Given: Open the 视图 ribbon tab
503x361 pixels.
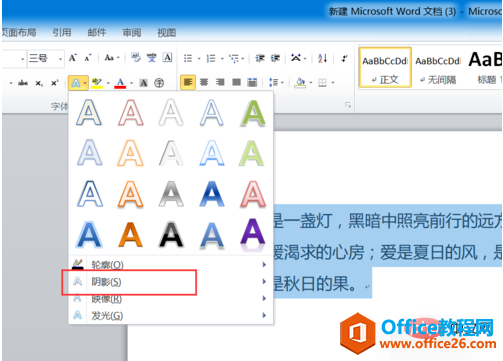Looking at the screenshot, I should tap(166, 33).
